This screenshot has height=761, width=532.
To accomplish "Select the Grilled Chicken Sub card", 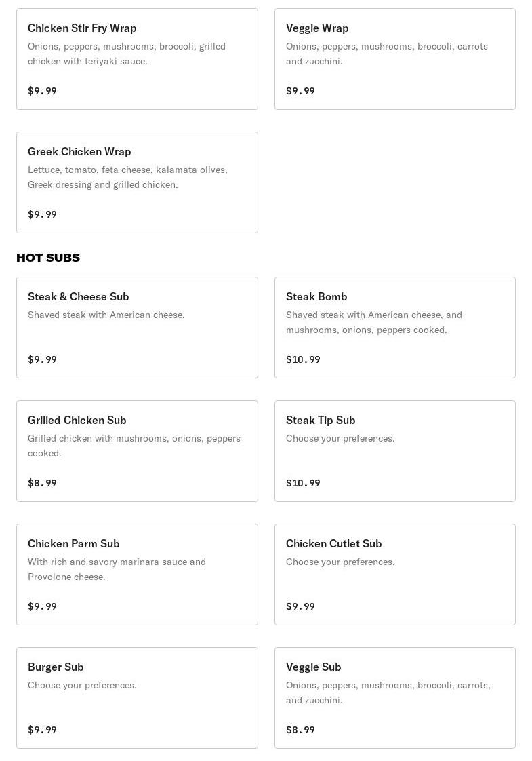I will 137,451.
